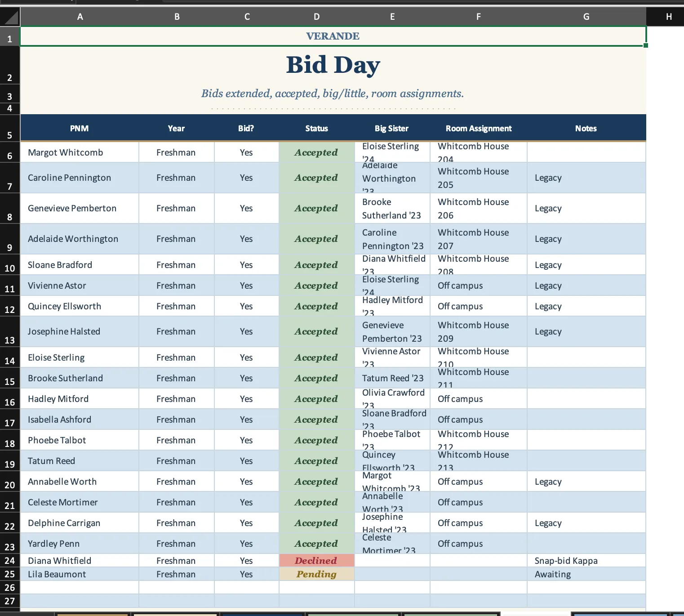
Task: Click the Tatum Reed '23 big sister cell
Action: [392, 378]
